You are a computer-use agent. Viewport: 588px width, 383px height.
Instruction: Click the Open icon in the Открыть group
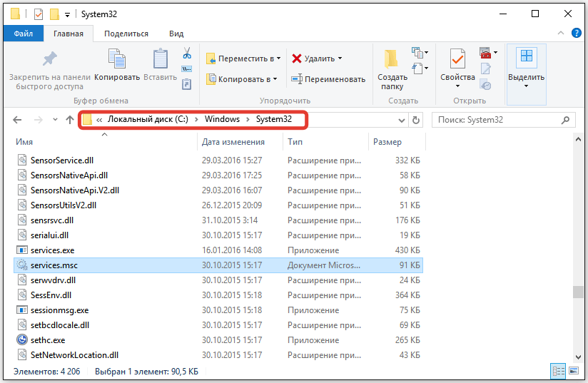pyautogui.click(x=485, y=53)
